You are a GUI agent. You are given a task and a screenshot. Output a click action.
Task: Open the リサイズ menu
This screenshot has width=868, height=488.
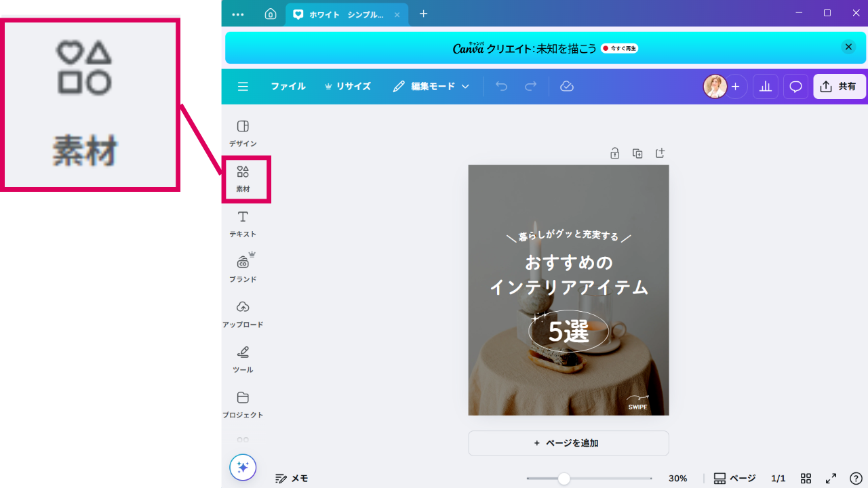click(348, 86)
